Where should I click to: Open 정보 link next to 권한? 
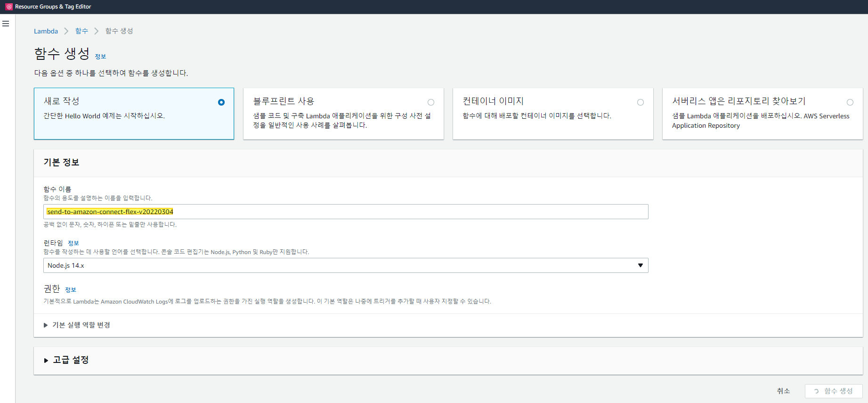[71, 290]
